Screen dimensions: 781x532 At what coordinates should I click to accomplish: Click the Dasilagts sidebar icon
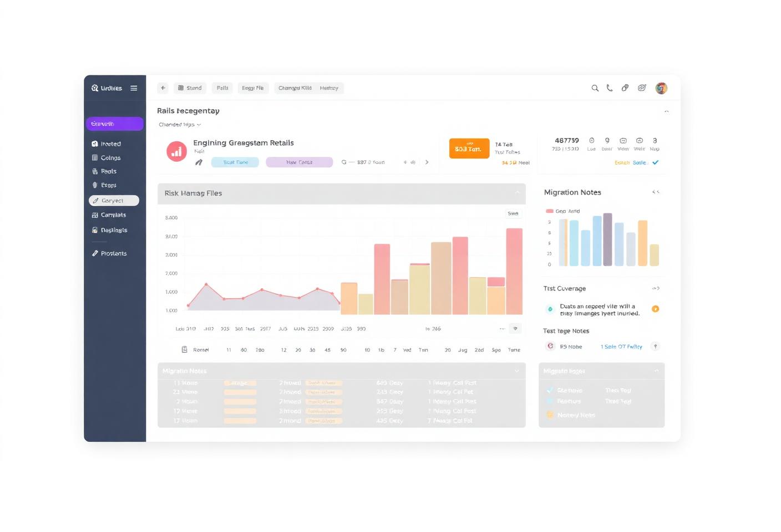(95, 230)
